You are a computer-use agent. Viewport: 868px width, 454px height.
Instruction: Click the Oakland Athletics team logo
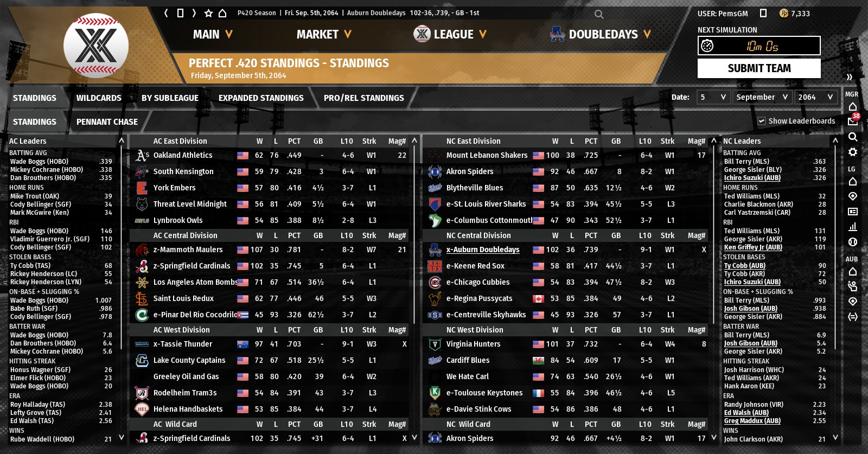click(x=142, y=156)
